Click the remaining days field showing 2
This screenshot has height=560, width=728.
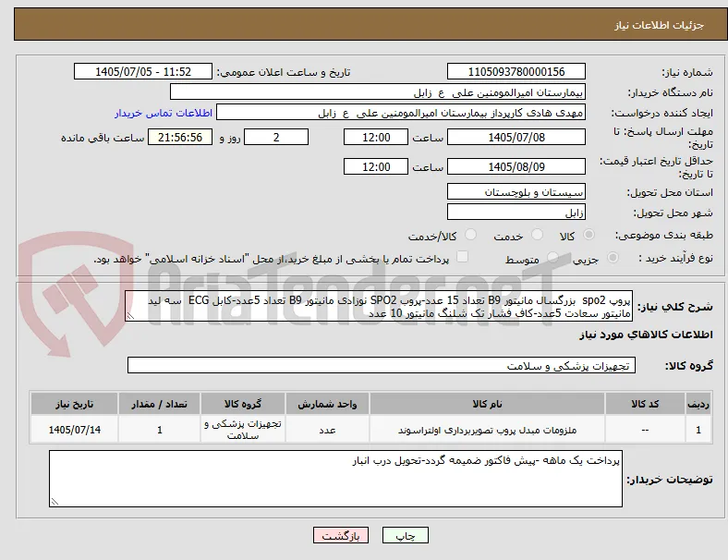pos(276,137)
